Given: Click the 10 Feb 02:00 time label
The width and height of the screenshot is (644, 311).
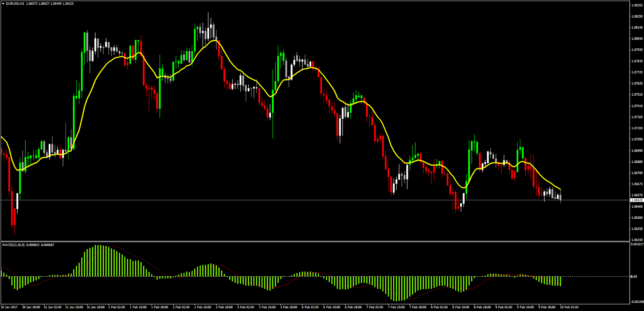Looking at the screenshot, I should point(569,307).
